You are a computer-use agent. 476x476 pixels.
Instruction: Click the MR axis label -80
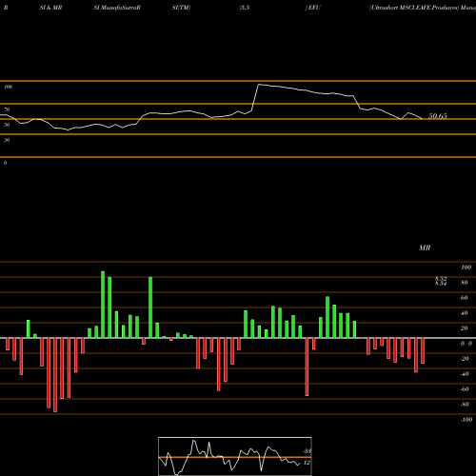point(465,405)
